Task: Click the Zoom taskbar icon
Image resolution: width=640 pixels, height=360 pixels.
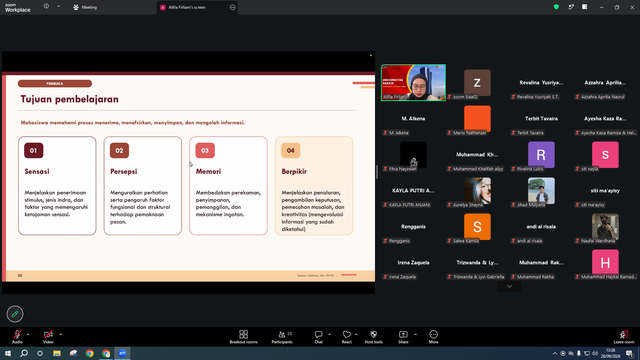Action: 122,353
